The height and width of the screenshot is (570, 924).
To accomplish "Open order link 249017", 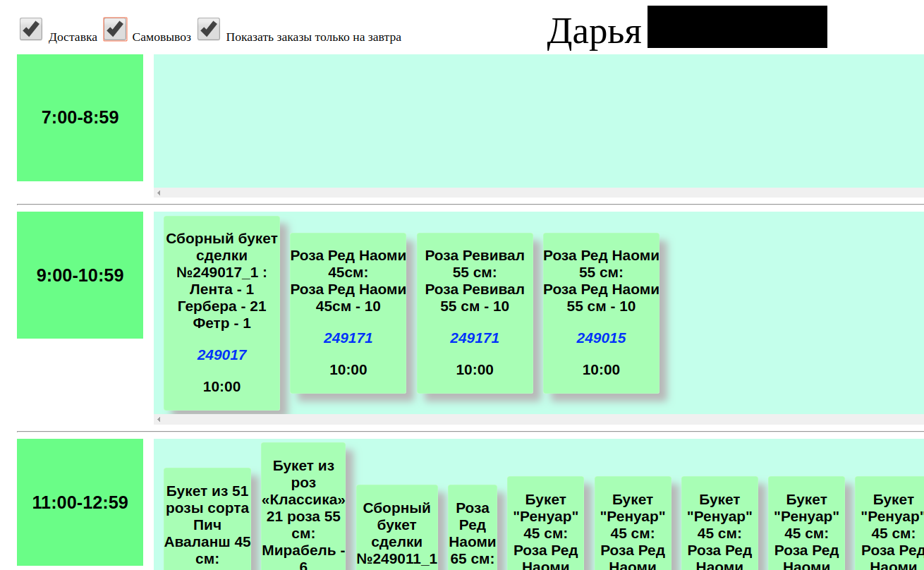I will (x=221, y=355).
